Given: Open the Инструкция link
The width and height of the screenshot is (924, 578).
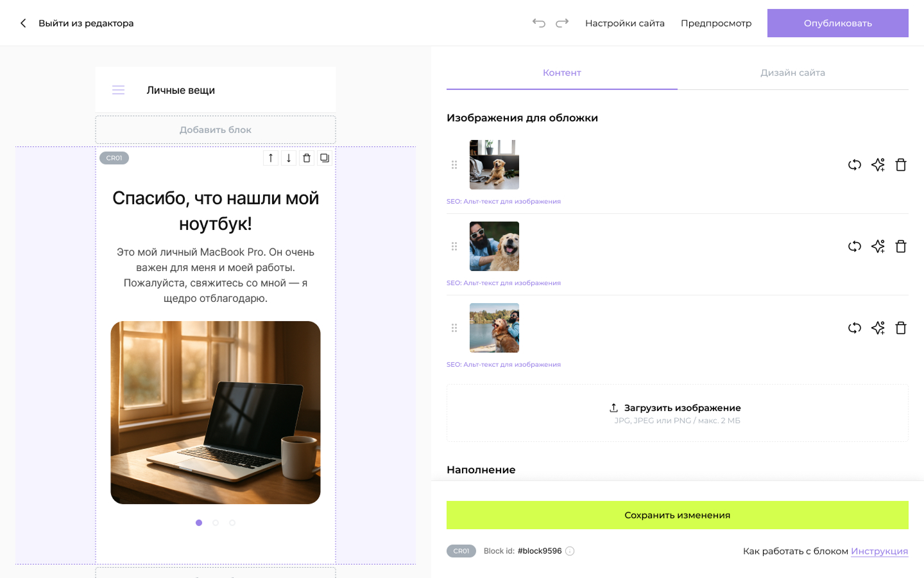Looking at the screenshot, I should [x=879, y=551].
